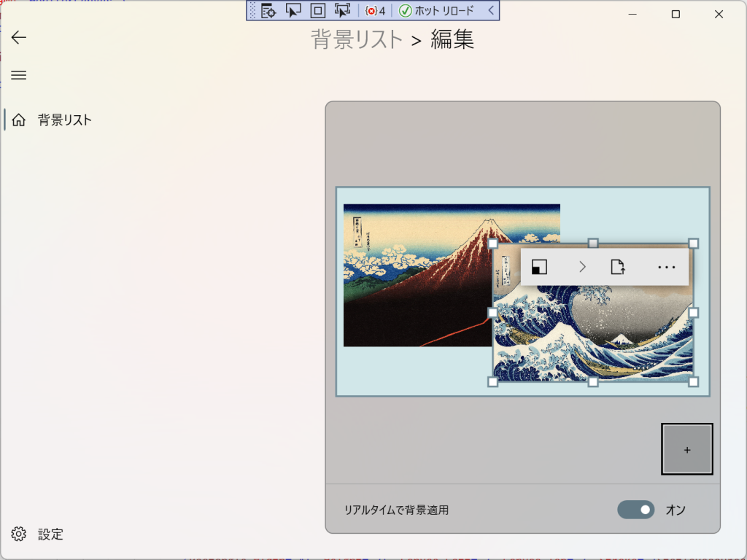Click the bottom-center handle of the wave image
Screen dimensions: 747x560
point(593,382)
